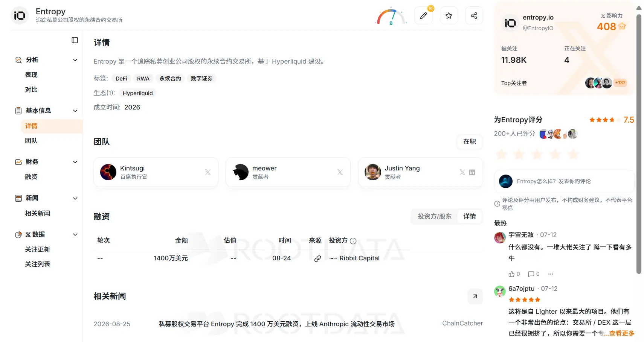This screenshot has width=644, height=342.
Task: Collapse the 新闻 section chevron
Action: click(x=75, y=198)
